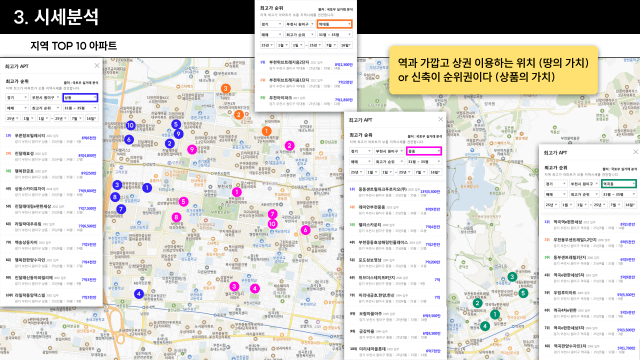Close the middle 최고가 APT panel
This screenshot has width=640, height=360.
point(440,119)
